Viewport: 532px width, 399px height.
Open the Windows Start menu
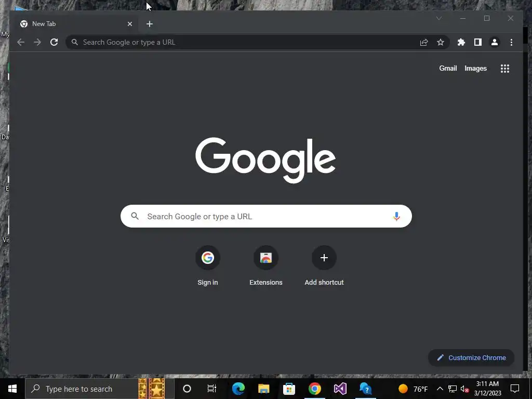[x=12, y=389]
